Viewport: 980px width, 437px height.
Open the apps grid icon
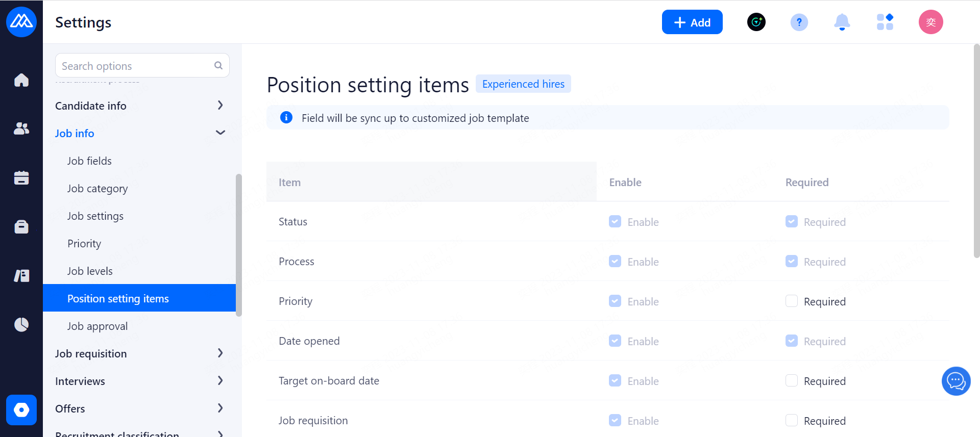(x=885, y=22)
